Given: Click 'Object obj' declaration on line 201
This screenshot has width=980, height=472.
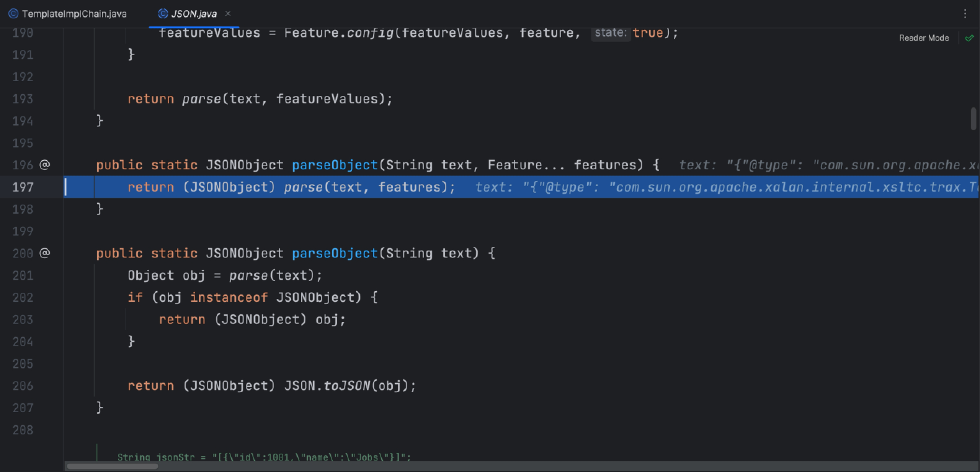Looking at the screenshot, I should [166, 275].
